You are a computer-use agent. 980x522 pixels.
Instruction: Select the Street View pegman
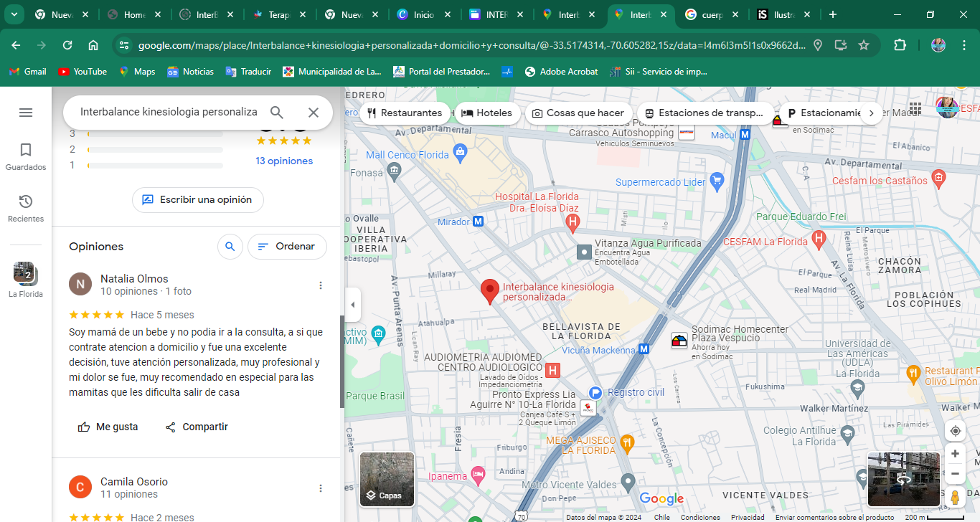click(955, 497)
